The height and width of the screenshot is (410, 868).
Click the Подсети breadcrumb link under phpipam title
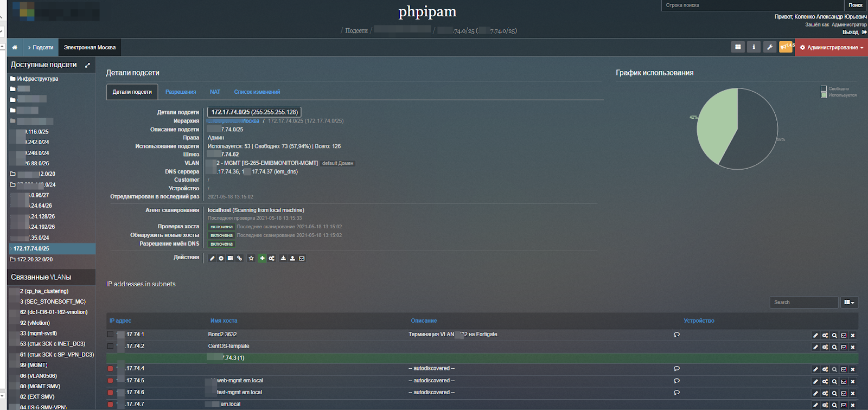[356, 31]
